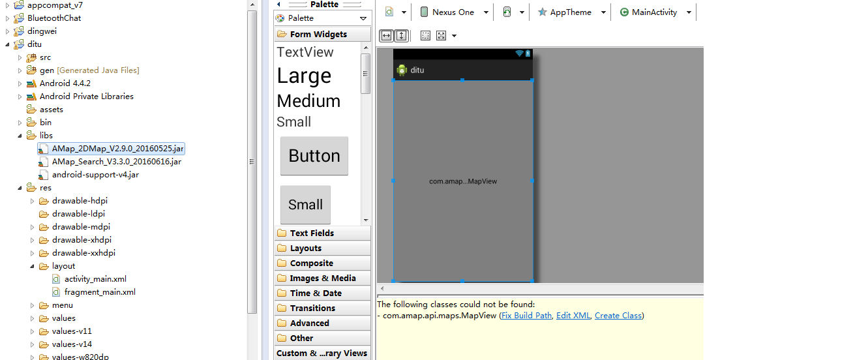Screen dimensions: 868x360
Task: Open the MainActivity dropdown arrow
Action: [x=689, y=12]
